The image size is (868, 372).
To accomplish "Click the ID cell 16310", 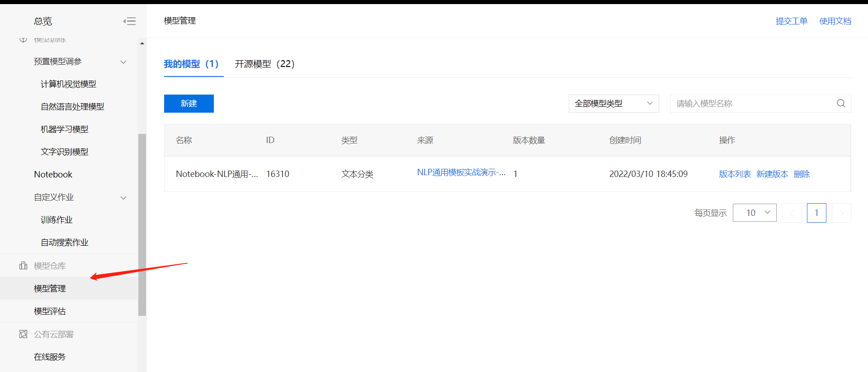I will [278, 174].
